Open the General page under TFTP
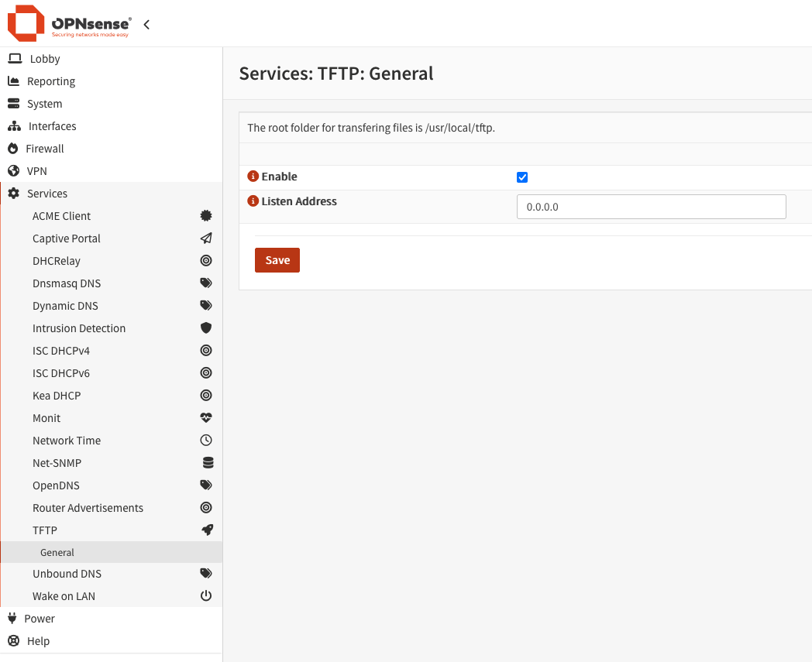 click(x=57, y=552)
